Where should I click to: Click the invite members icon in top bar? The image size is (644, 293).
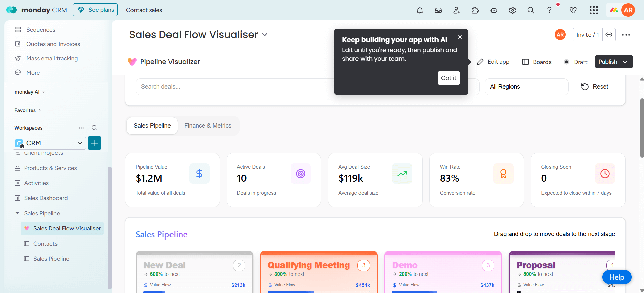click(457, 10)
